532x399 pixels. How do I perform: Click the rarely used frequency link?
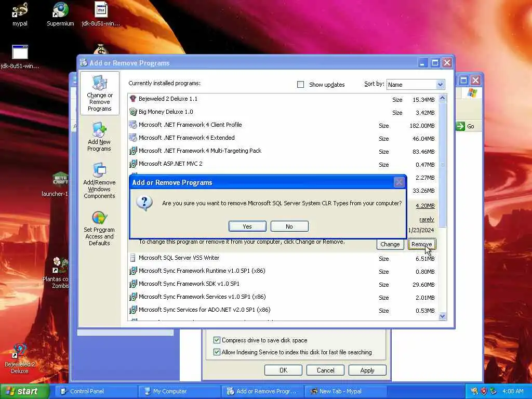[427, 219]
